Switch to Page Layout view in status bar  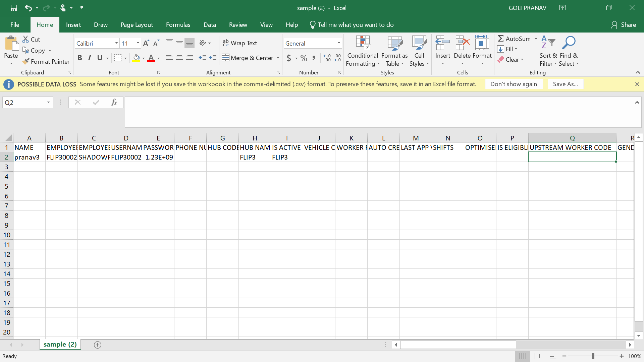(x=538, y=356)
